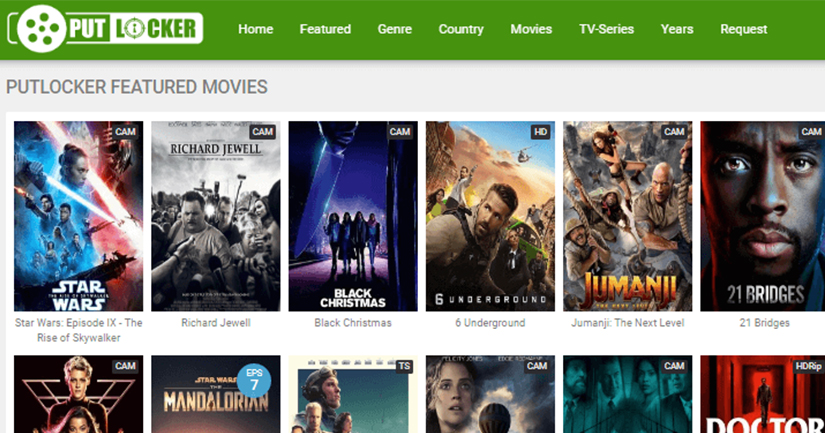Image resolution: width=825 pixels, height=433 pixels.
Task: Click the TS badge on the pilot poster
Action: click(404, 366)
